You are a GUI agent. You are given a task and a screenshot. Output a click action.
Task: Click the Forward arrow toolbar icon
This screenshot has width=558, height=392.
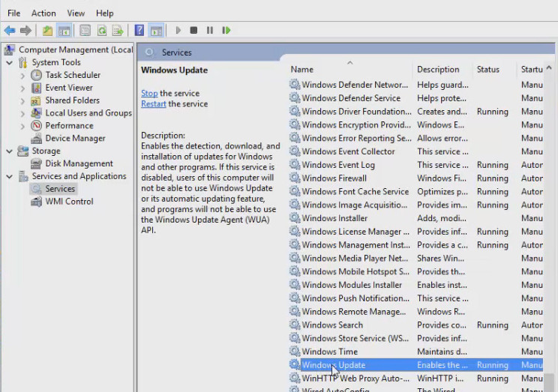[x=25, y=31]
